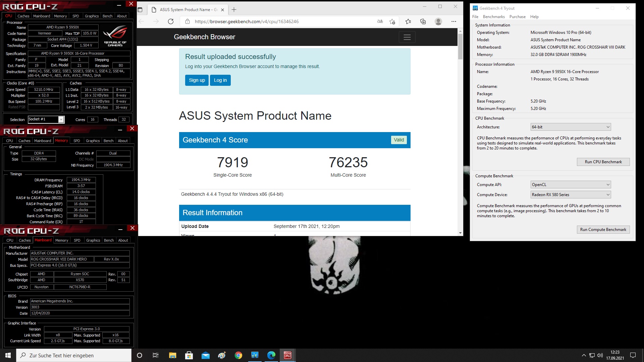
Task: Click the Windows search box
Action: point(74,355)
